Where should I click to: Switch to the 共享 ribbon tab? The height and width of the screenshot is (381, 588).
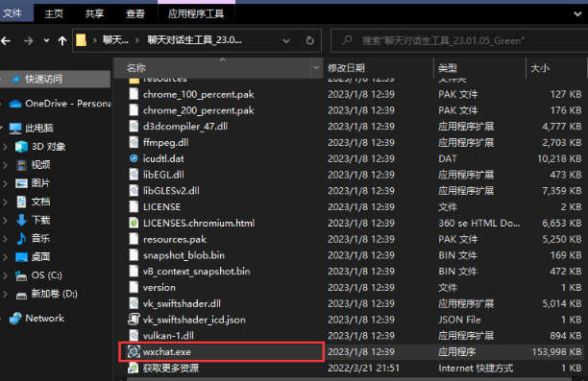click(94, 13)
